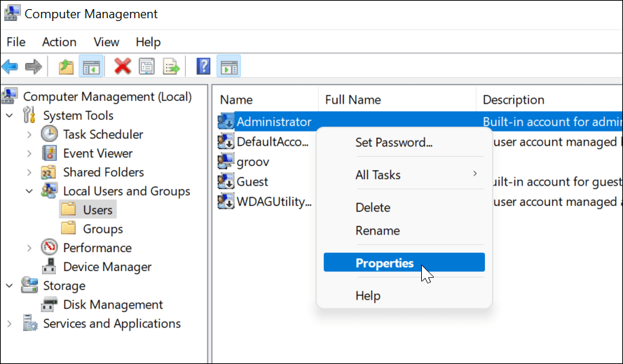623x364 pixels.
Task: Click the Up one level folder icon
Action: point(66,67)
